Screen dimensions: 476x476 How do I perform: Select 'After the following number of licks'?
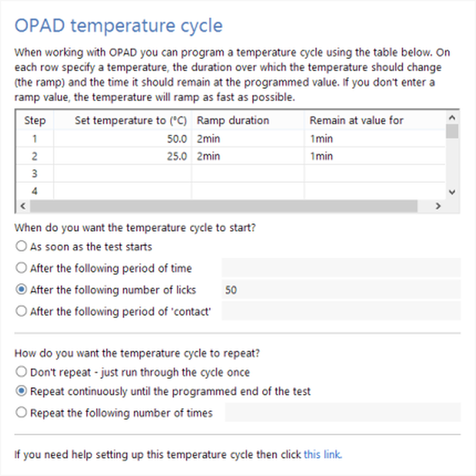click(21, 289)
